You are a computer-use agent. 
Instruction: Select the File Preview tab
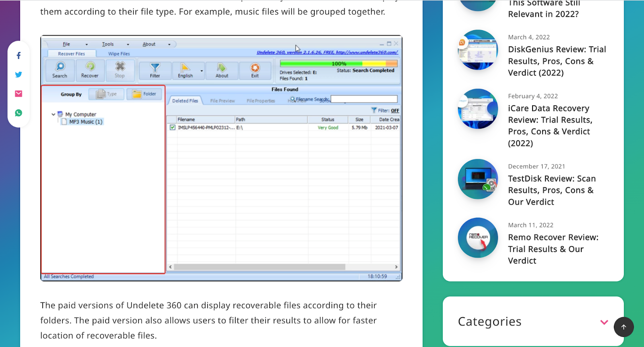(x=223, y=101)
